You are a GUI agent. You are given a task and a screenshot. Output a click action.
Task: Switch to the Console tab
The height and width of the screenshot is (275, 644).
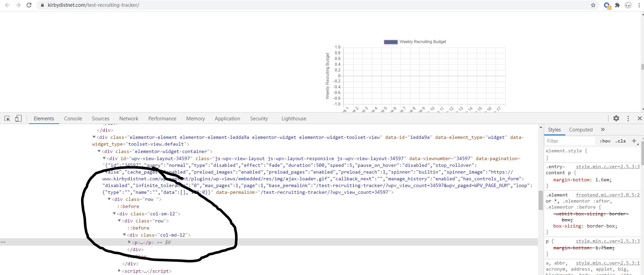coord(73,118)
